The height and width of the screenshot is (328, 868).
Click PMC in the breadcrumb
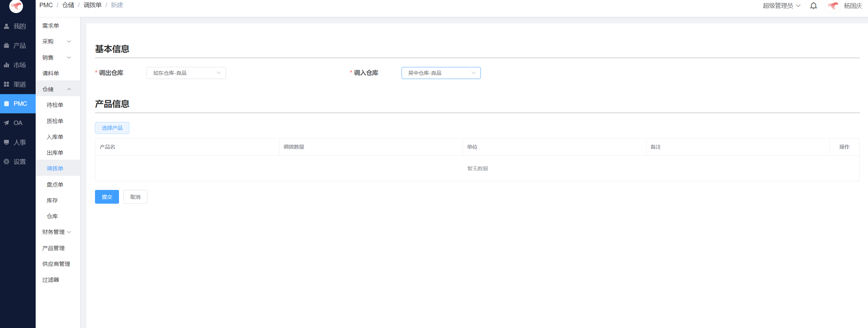tap(46, 5)
